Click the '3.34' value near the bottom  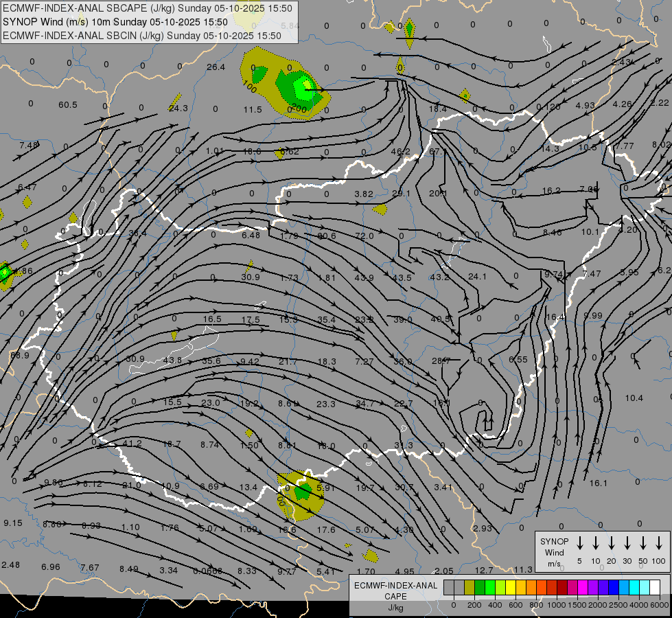tap(168, 570)
